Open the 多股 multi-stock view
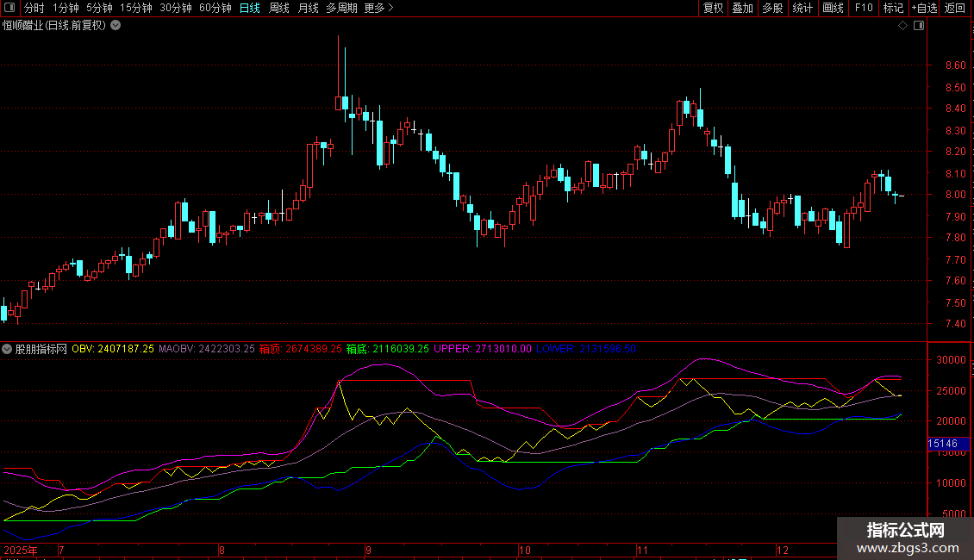Screen dimensions: 974x560 [773, 8]
